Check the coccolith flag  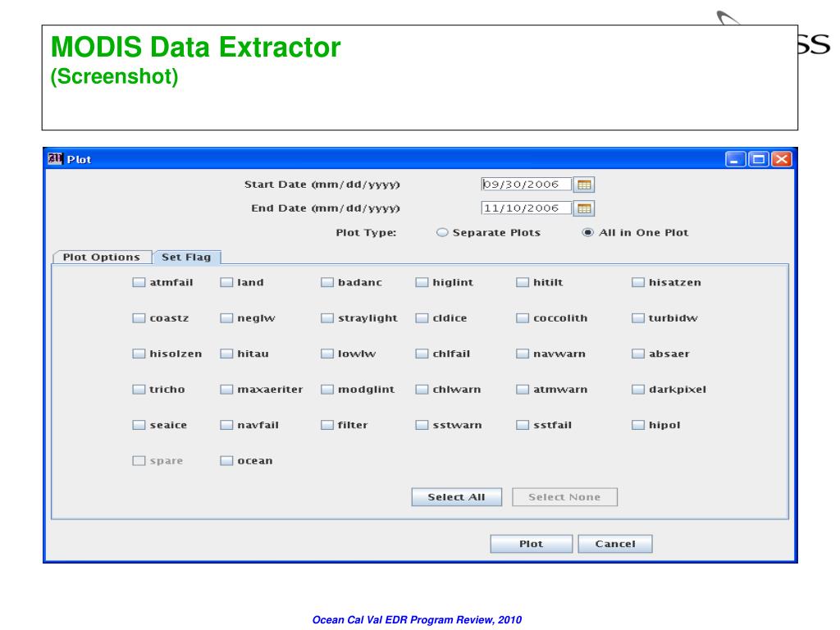pyautogui.click(x=523, y=318)
